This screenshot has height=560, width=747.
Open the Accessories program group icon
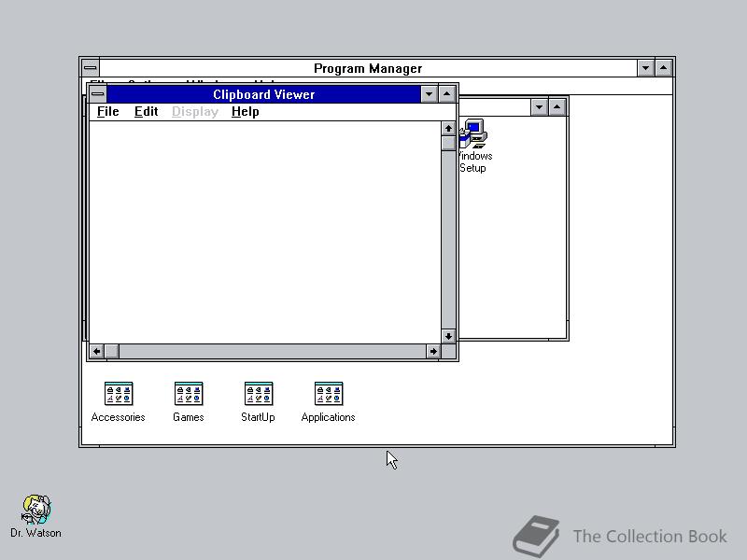point(119,393)
